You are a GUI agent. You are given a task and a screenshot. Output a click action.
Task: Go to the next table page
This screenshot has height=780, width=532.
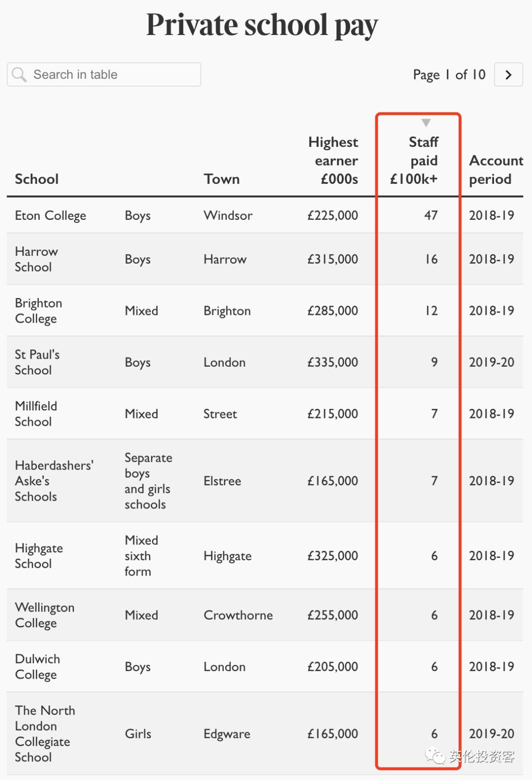click(508, 74)
